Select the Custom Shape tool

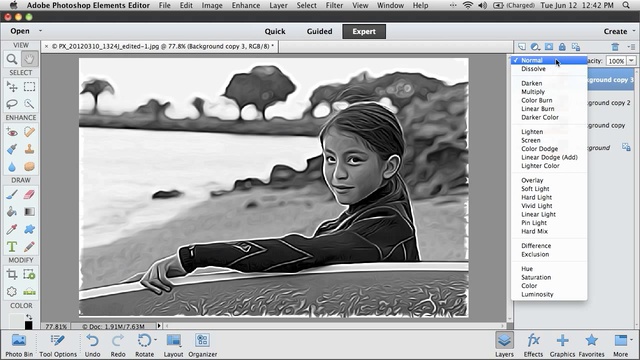click(x=29, y=229)
